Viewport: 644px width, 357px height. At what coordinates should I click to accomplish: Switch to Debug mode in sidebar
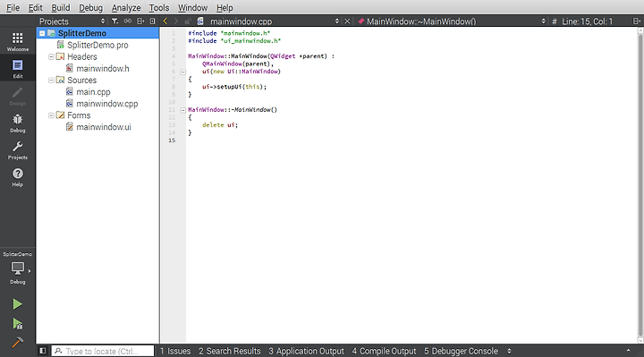tap(18, 123)
